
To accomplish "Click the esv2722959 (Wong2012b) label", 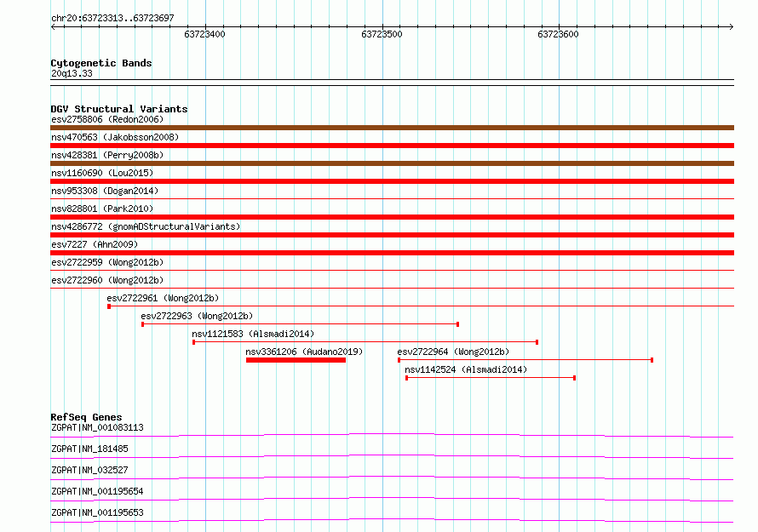I will pos(107,262).
